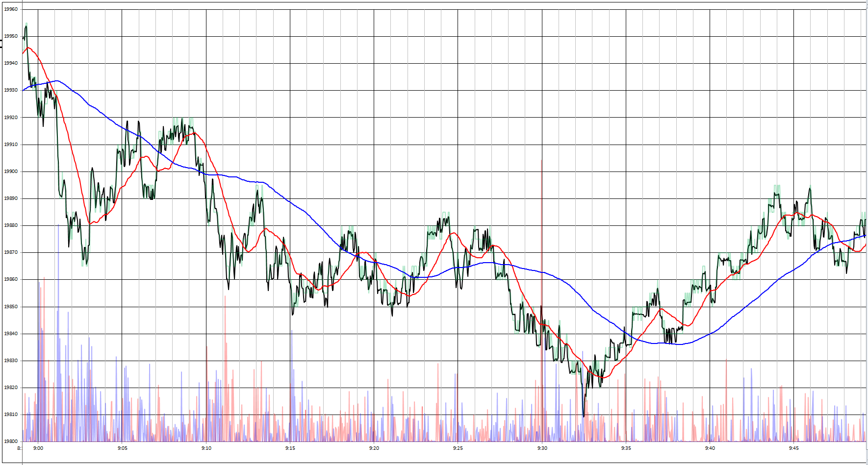This screenshot has width=868, height=465.
Task: Click the 9:25 time axis label
Action: pyautogui.click(x=458, y=448)
